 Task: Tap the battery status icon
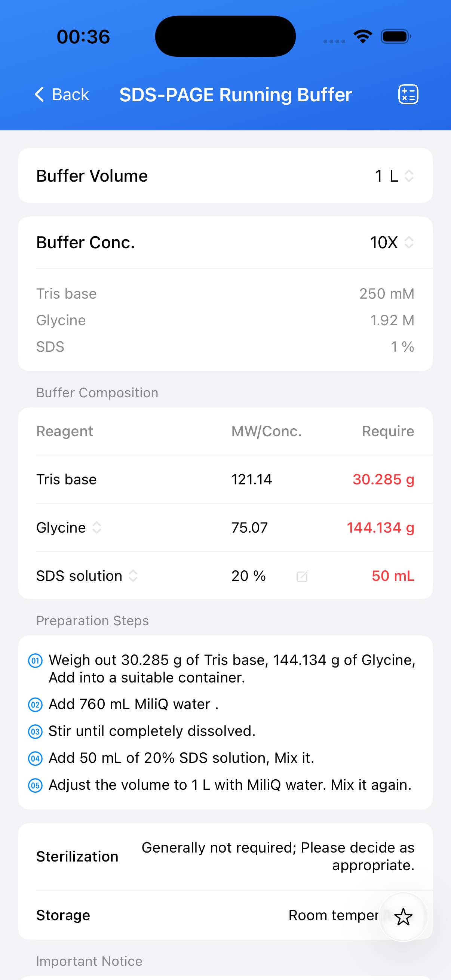coord(396,37)
